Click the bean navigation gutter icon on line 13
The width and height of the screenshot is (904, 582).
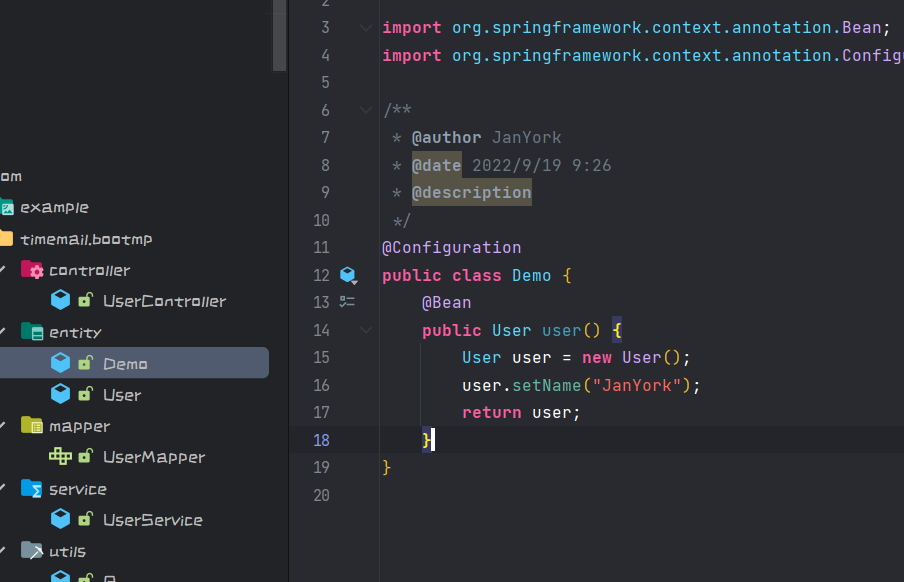pyautogui.click(x=347, y=302)
